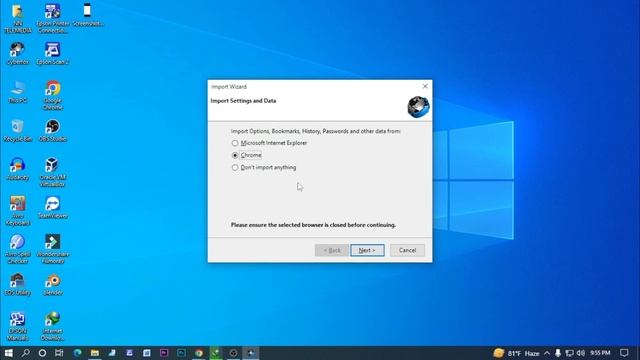Image resolution: width=640 pixels, height=360 pixels.
Task: Select the Recycle Bin icon
Action: pyautogui.click(x=18, y=130)
